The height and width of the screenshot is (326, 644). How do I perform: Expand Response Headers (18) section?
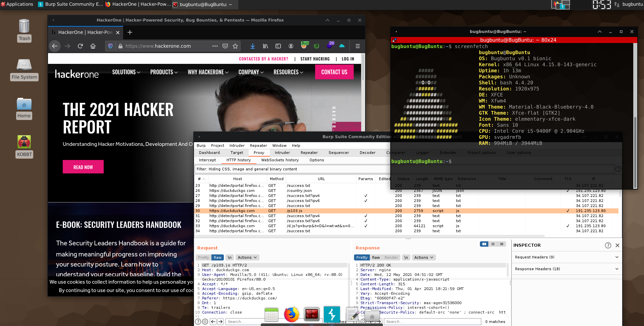[x=566, y=269]
